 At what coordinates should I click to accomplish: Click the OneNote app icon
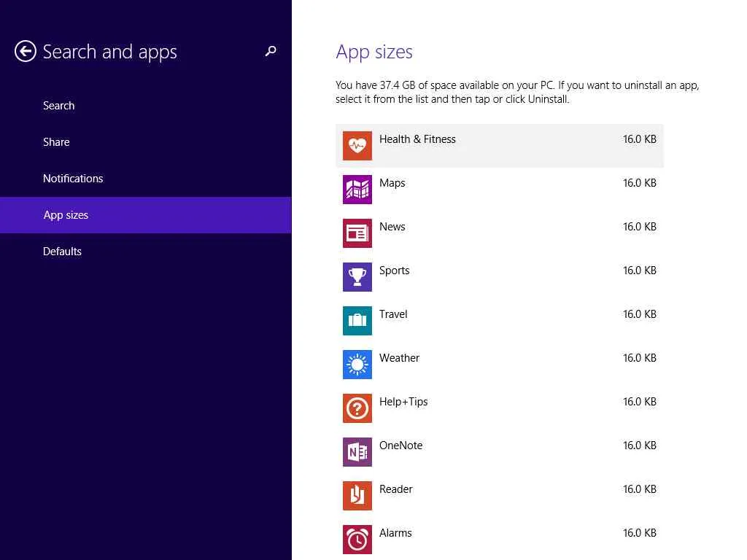pos(357,452)
